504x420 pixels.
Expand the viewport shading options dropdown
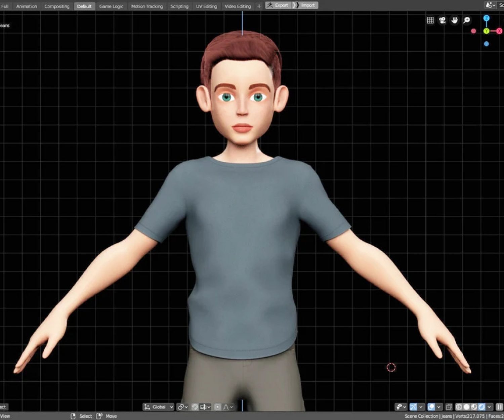pos(489,407)
